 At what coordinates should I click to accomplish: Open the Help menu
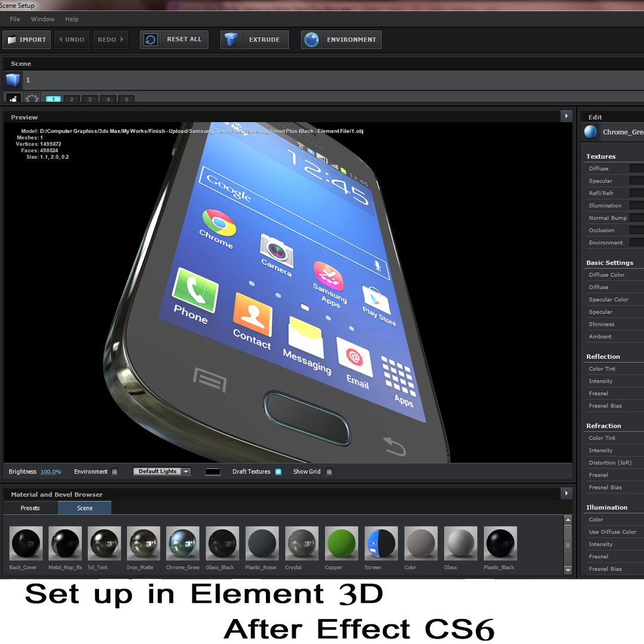click(72, 19)
